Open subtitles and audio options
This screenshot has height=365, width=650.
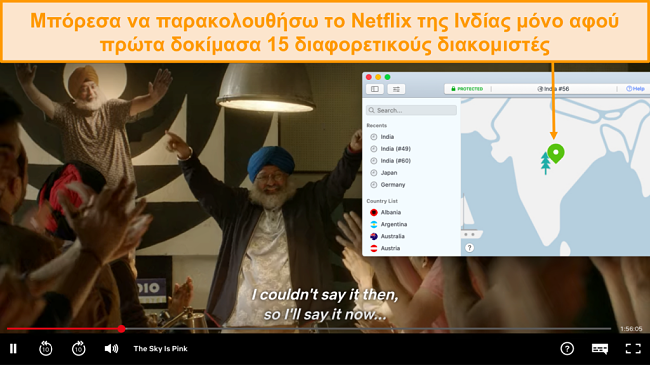(x=600, y=349)
